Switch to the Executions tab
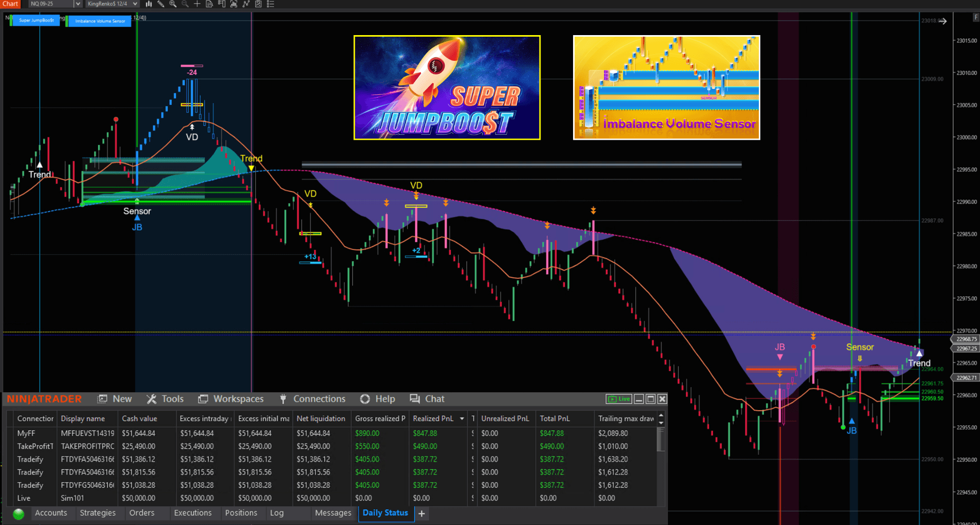This screenshot has height=525, width=980. click(x=192, y=513)
